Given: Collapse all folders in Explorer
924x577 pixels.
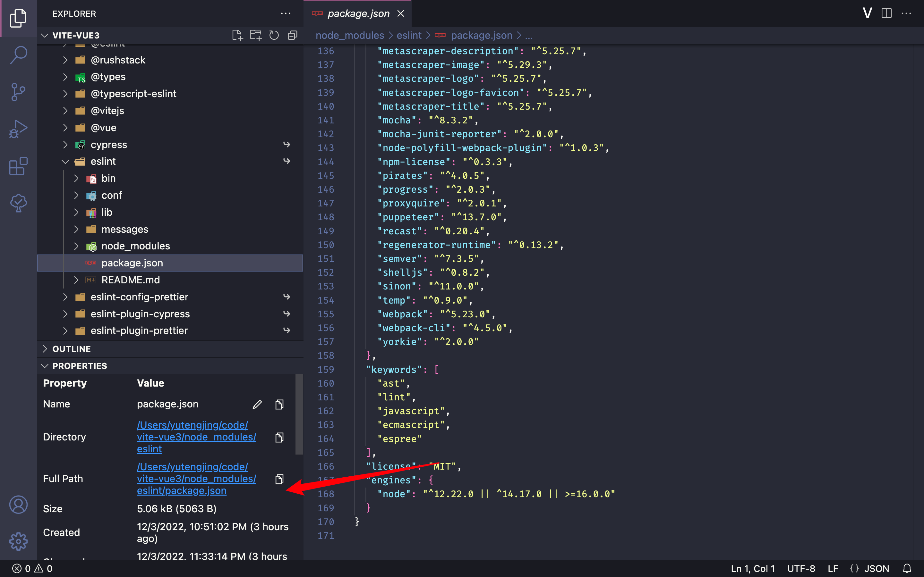Looking at the screenshot, I should [x=293, y=35].
